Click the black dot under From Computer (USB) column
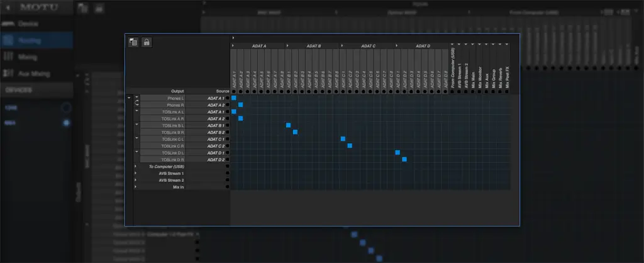The width and height of the screenshot is (644, 263). point(452,92)
